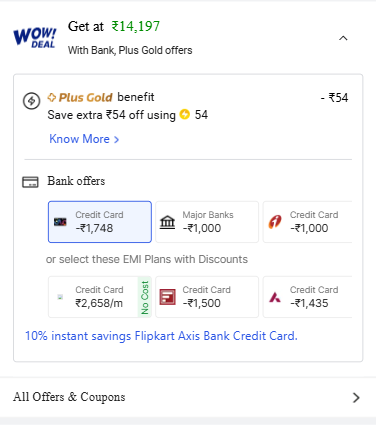The width and height of the screenshot is (376, 426).
Task: Click the Bank offers card icon
Action: point(30,182)
